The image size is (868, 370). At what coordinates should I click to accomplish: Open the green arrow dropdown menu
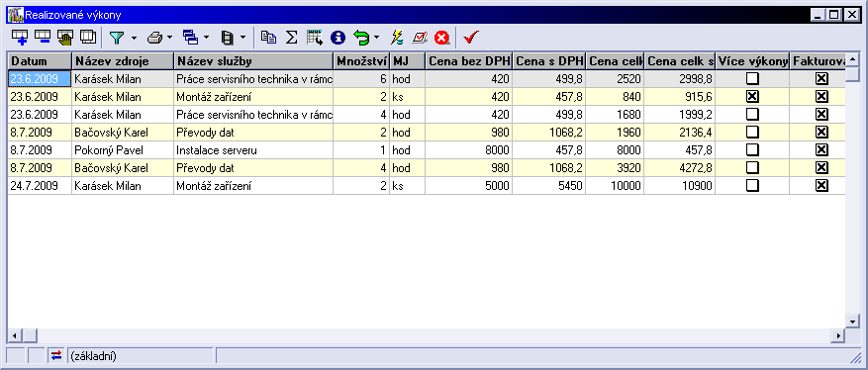click(x=376, y=39)
